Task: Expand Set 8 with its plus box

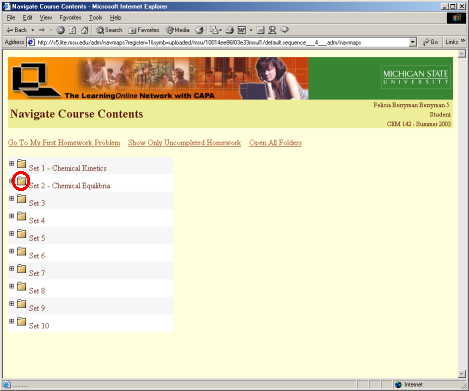Action: click(12, 286)
